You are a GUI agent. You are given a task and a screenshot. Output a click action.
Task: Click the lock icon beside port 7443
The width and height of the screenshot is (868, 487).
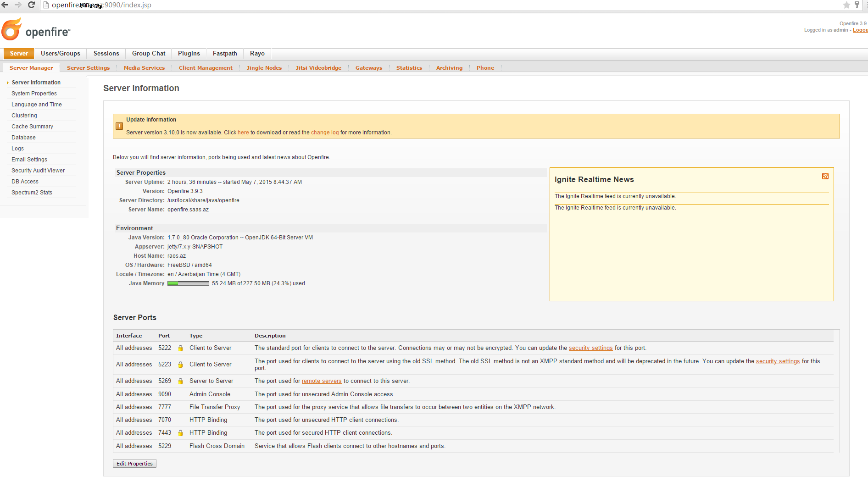180,433
